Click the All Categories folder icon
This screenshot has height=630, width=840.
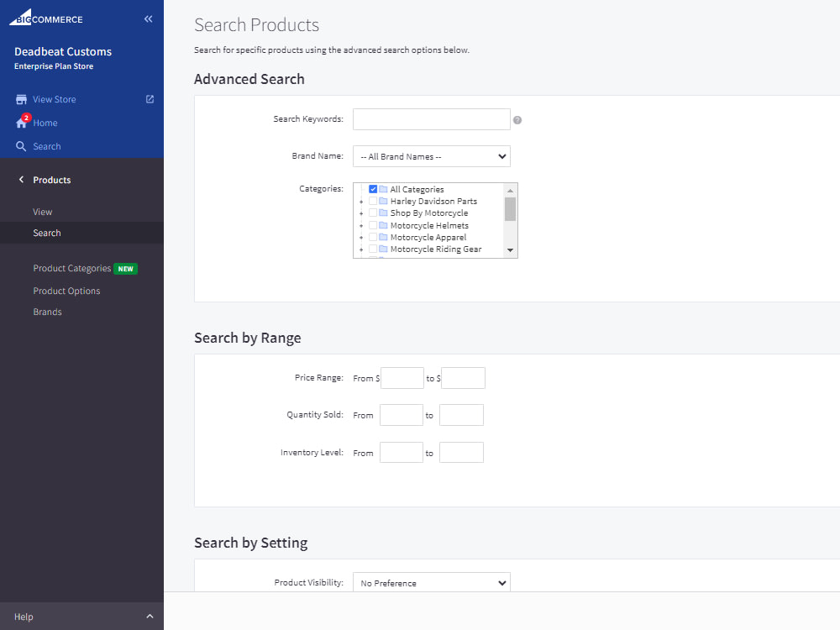click(x=384, y=189)
